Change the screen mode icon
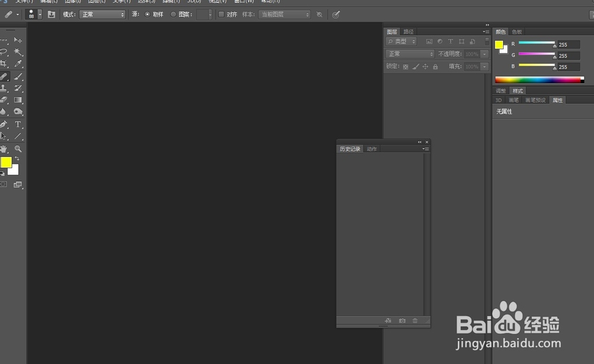The width and height of the screenshot is (594, 364). pos(18,185)
